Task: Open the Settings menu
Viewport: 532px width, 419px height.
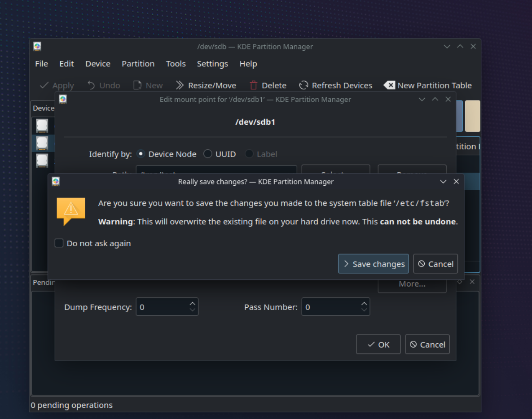Action: coord(212,64)
